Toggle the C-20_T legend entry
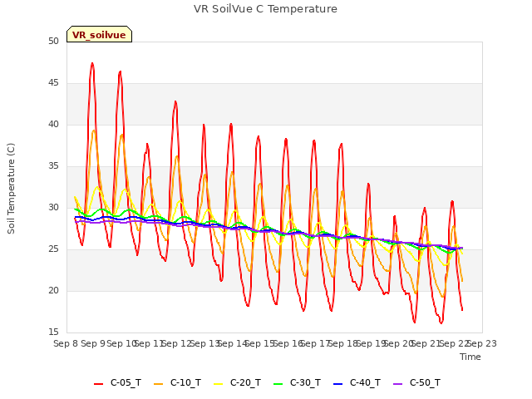 [237, 382]
